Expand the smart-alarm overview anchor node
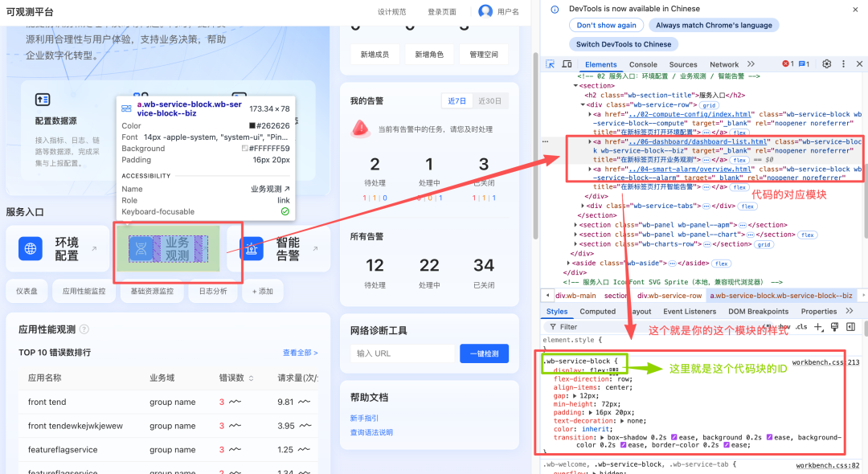The width and height of the screenshot is (868, 474). click(590, 170)
